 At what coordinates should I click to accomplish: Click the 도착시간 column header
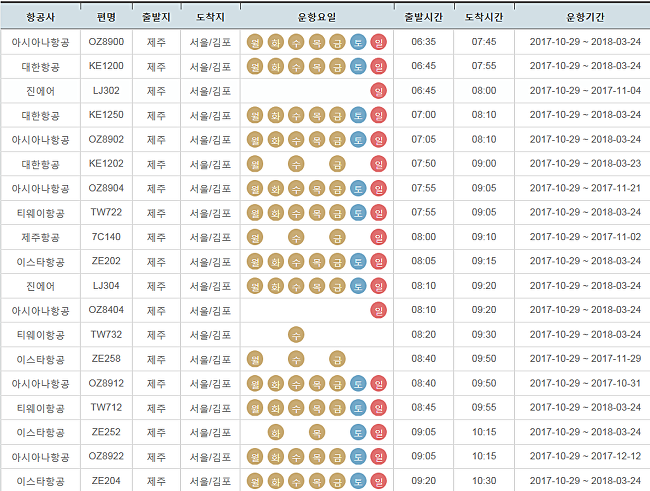click(484, 17)
